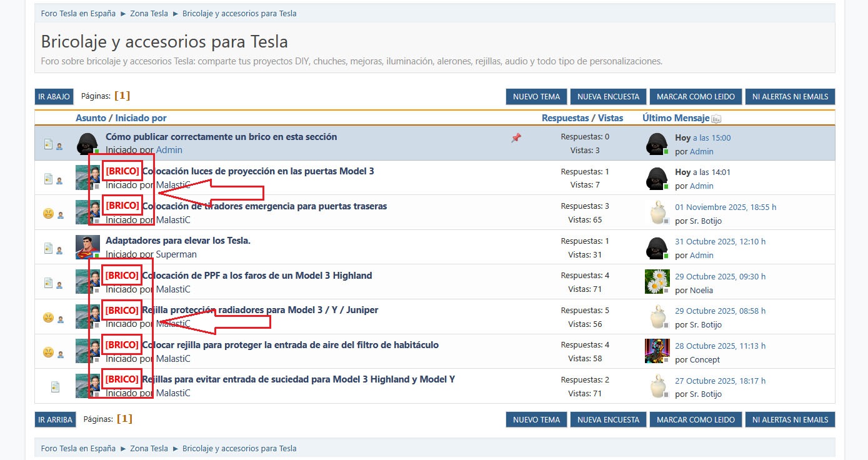
Task: Click bottom NI ALERTAS NI EMAILS button
Action: tap(790, 420)
